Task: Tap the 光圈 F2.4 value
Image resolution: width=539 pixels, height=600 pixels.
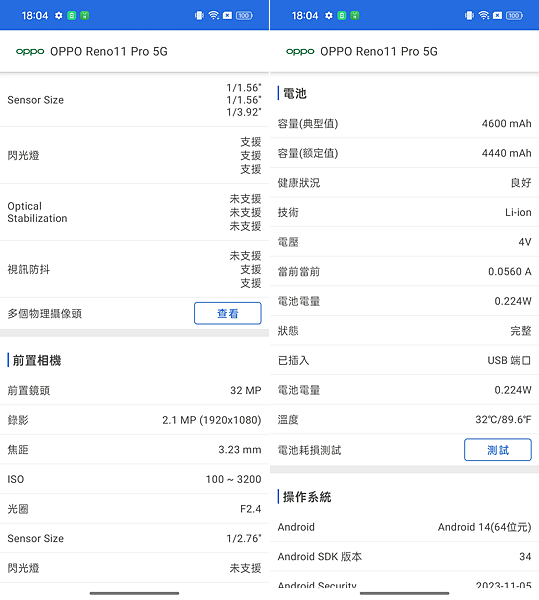Action: [x=251, y=509]
